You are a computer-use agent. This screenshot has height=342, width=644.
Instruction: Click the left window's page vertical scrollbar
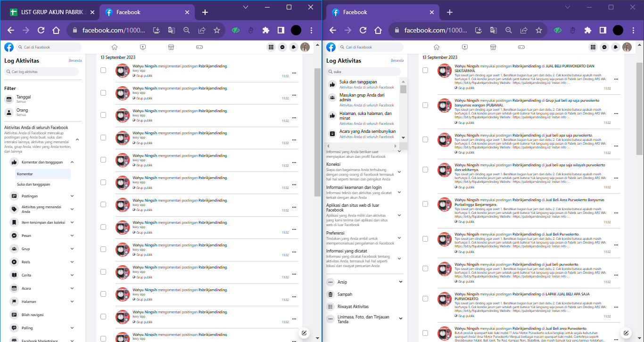pyautogui.click(x=317, y=132)
